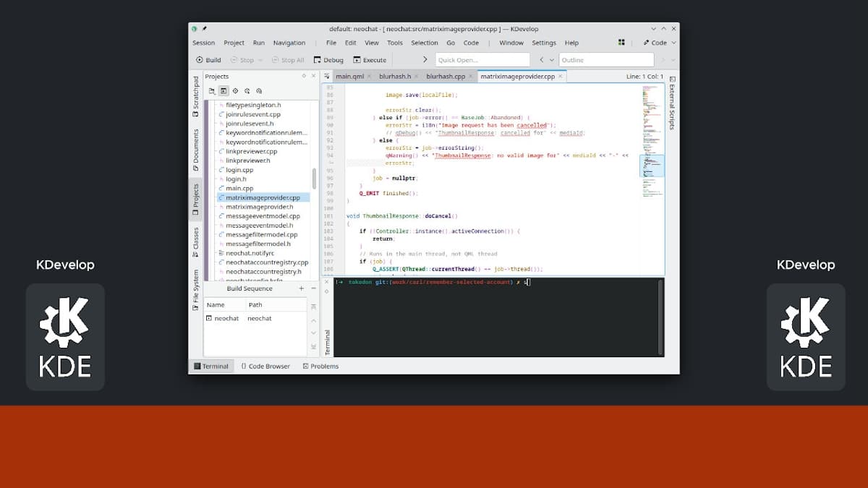Switch to the blurhash.h tab
This screenshot has width=868, height=488.
coord(395,76)
